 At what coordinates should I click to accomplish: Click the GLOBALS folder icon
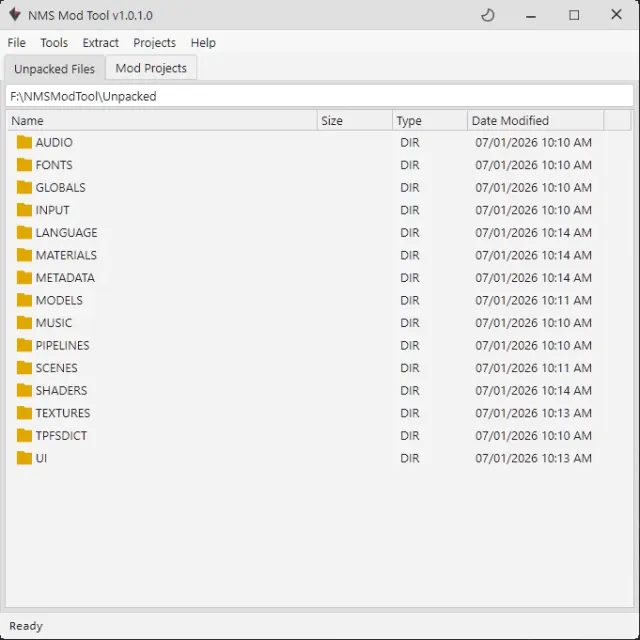click(x=24, y=187)
